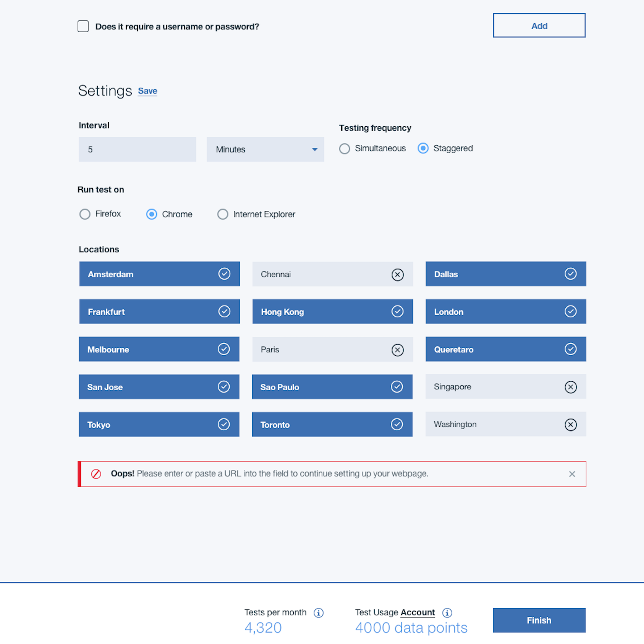Click the Tokyo checkmark icon
The width and height of the screenshot is (644, 644).
point(224,424)
